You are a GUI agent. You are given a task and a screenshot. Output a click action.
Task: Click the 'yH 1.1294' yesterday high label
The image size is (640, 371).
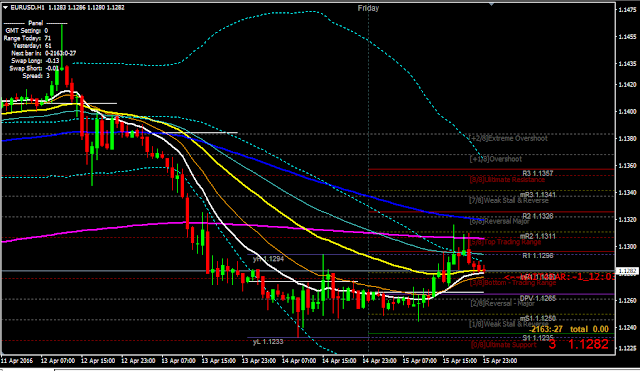268,259
